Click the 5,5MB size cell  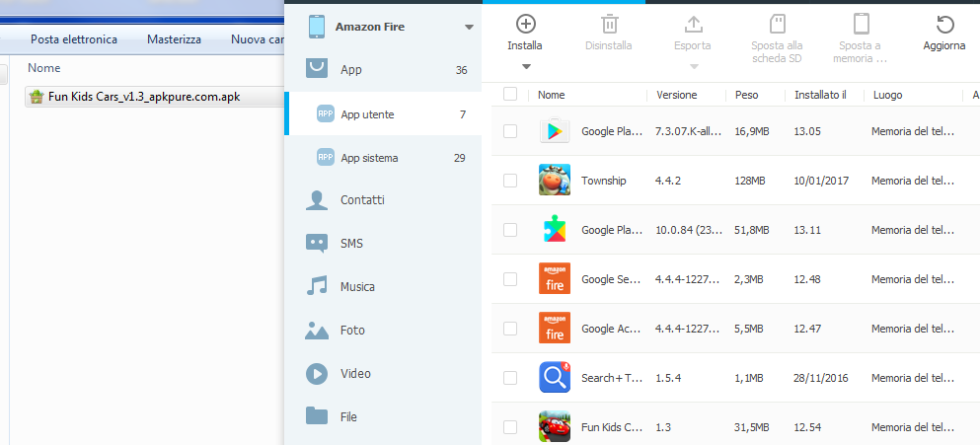(749, 329)
